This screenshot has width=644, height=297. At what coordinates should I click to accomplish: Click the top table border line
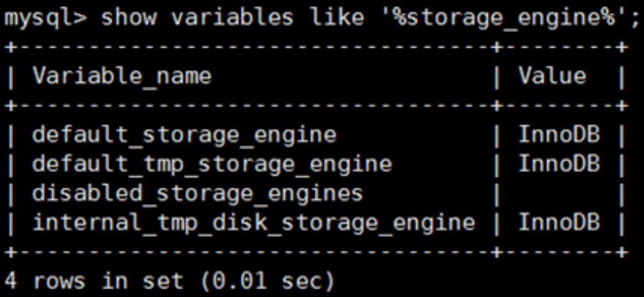click(315, 48)
